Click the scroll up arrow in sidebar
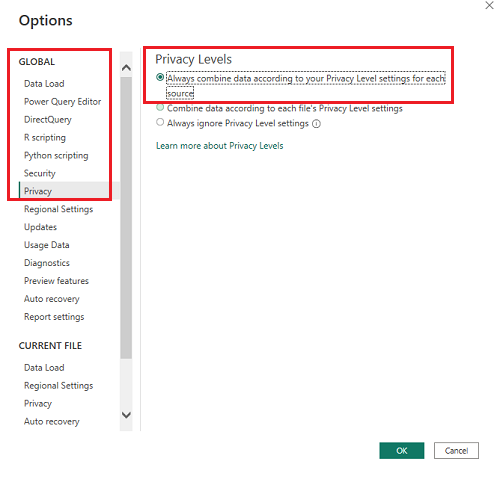 pyautogui.click(x=126, y=68)
